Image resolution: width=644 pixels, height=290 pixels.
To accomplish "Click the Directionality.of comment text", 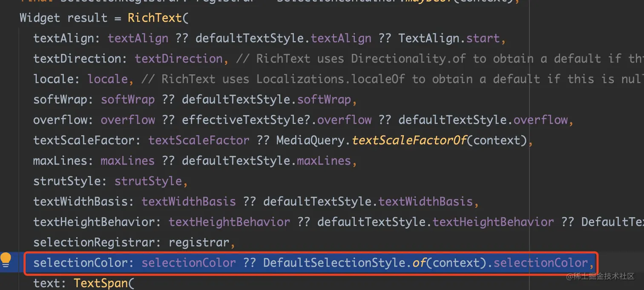I will (x=408, y=59).
